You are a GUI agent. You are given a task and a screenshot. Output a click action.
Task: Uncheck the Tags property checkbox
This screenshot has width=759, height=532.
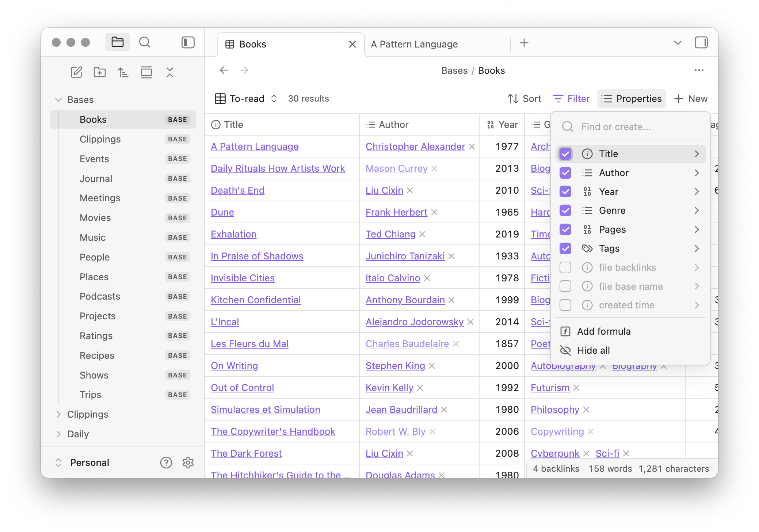click(x=565, y=248)
